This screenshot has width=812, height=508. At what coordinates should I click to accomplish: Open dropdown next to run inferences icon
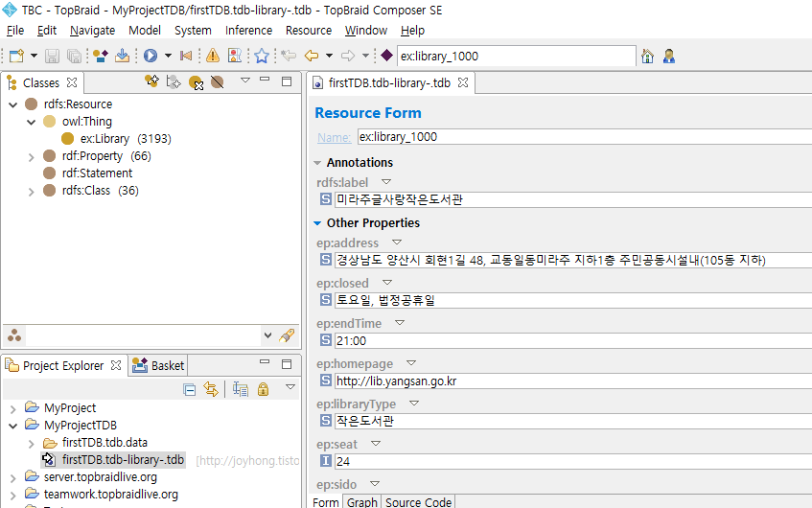168,56
